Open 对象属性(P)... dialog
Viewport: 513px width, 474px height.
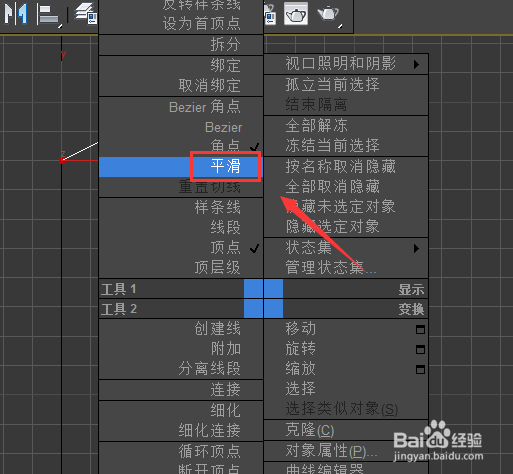pyautogui.click(x=331, y=451)
